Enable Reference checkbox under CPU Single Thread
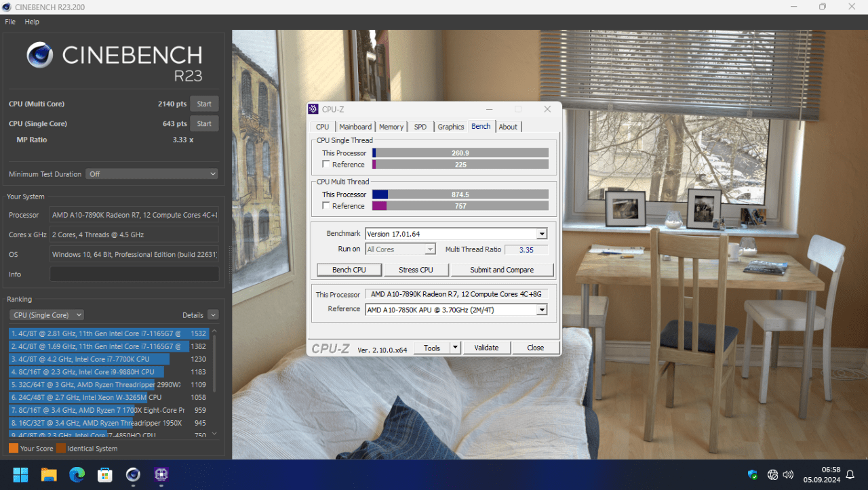The height and width of the screenshot is (490, 868). pos(326,164)
